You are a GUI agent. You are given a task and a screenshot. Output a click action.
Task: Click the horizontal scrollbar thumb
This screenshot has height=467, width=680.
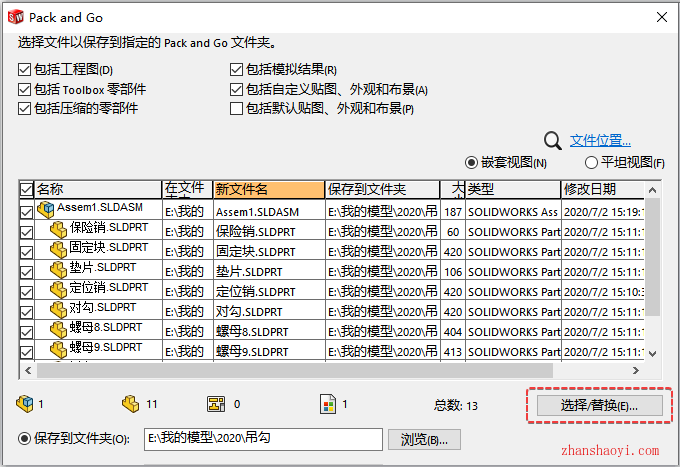pyautogui.click(x=295, y=370)
